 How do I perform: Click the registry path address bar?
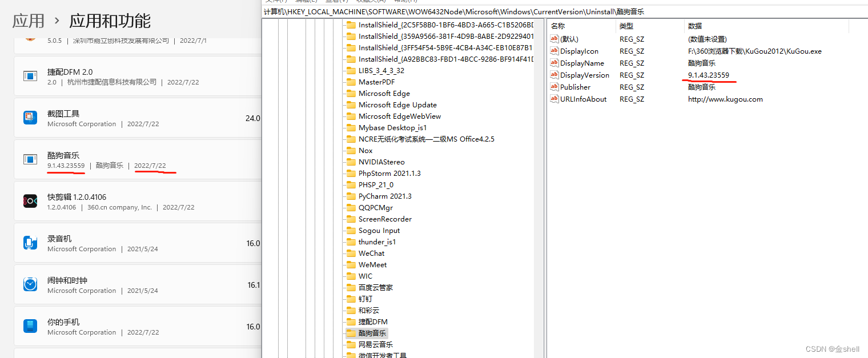[x=565, y=11]
